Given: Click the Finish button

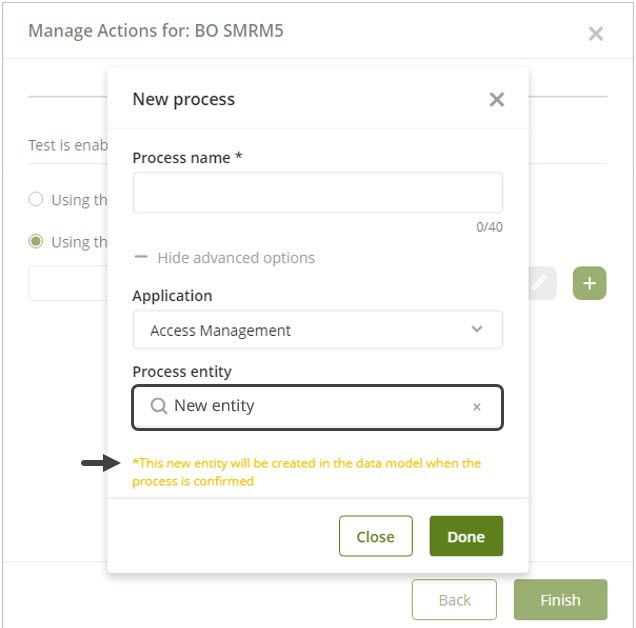Looking at the screenshot, I should pyautogui.click(x=560, y=600).
